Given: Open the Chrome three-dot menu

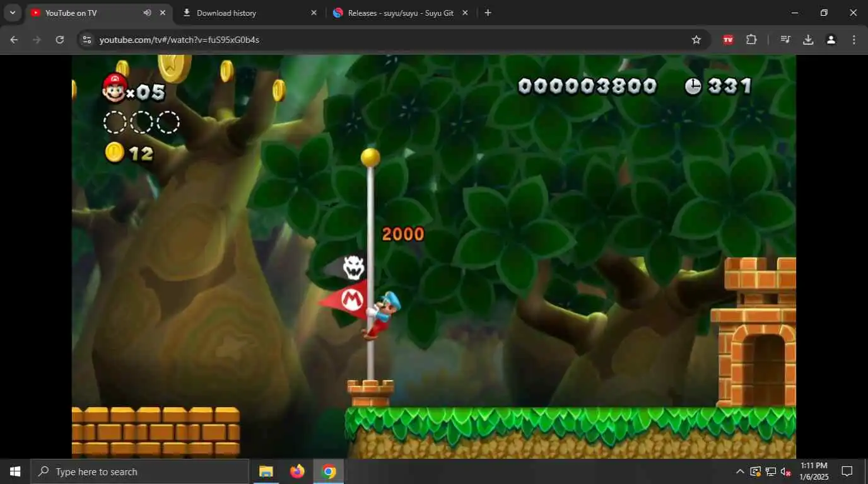Looking at the screenshot, I should (854, 40).
